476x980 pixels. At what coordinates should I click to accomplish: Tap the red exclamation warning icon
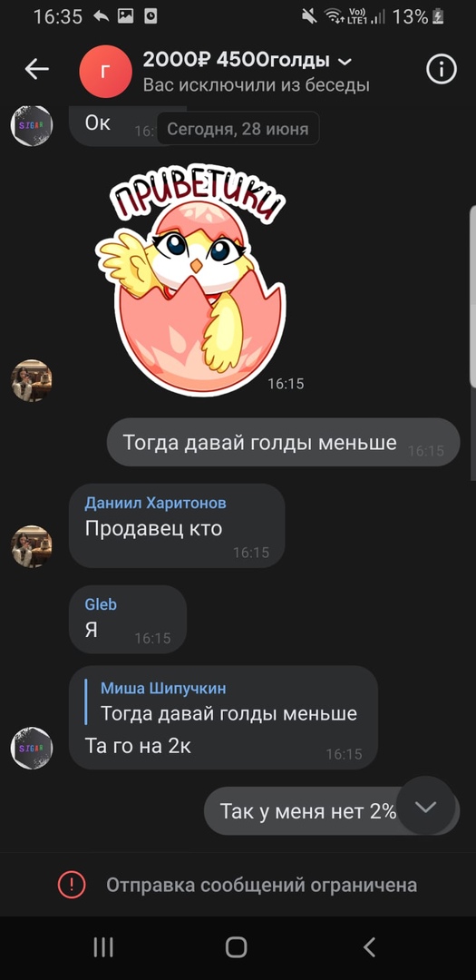[x=72, y=885]
